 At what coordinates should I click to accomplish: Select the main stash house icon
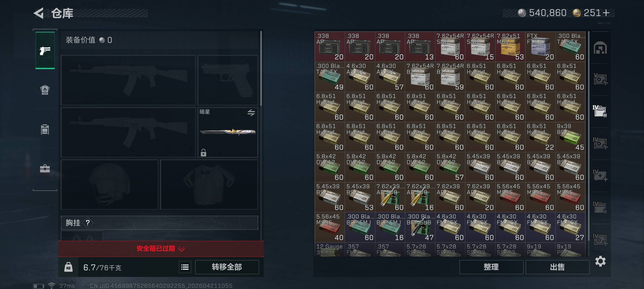(x=600, y=48)
